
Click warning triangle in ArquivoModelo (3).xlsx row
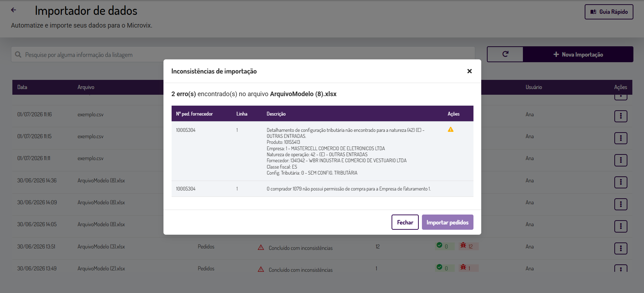click(261, 247)
